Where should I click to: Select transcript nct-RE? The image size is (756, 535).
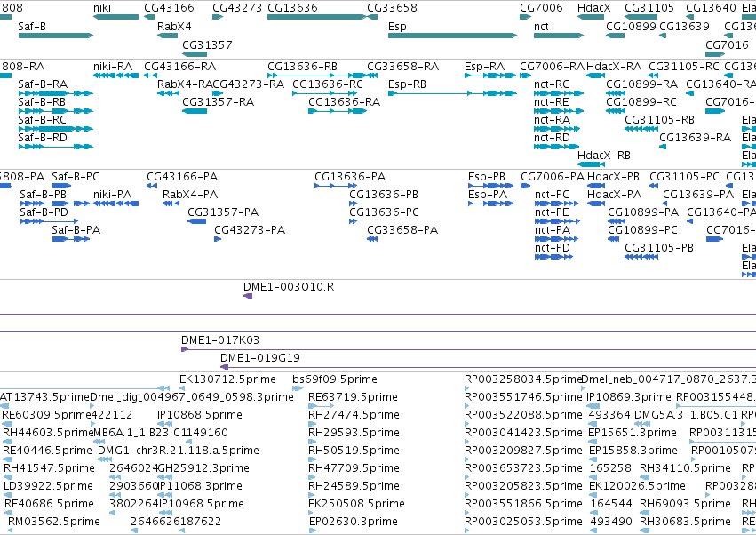tap(551, 102)
